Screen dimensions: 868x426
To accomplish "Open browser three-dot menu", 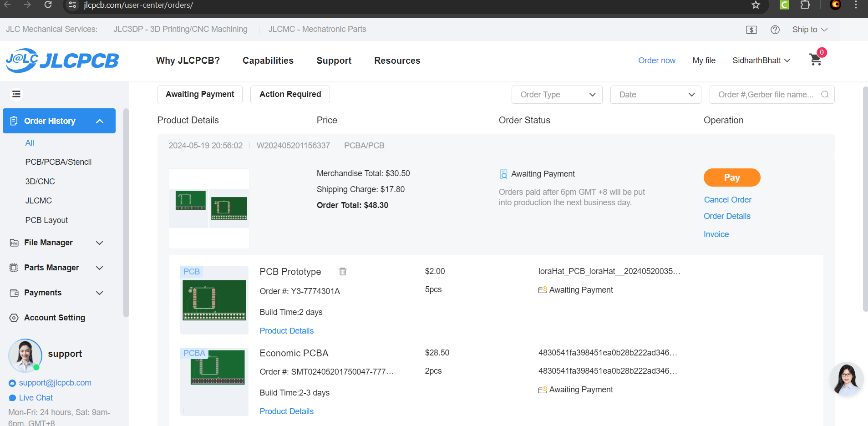I will click(856, 5).
